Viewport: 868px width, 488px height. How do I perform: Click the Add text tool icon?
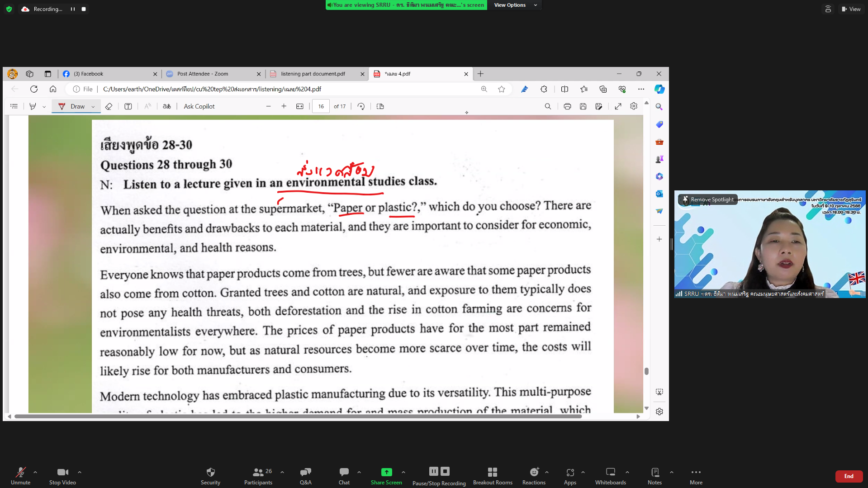coord(128,106)
